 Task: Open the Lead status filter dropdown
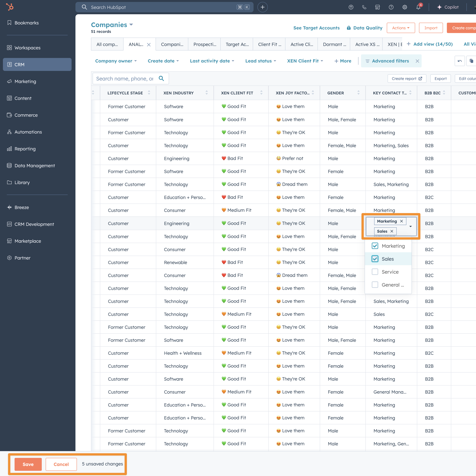tap(260, 61)
